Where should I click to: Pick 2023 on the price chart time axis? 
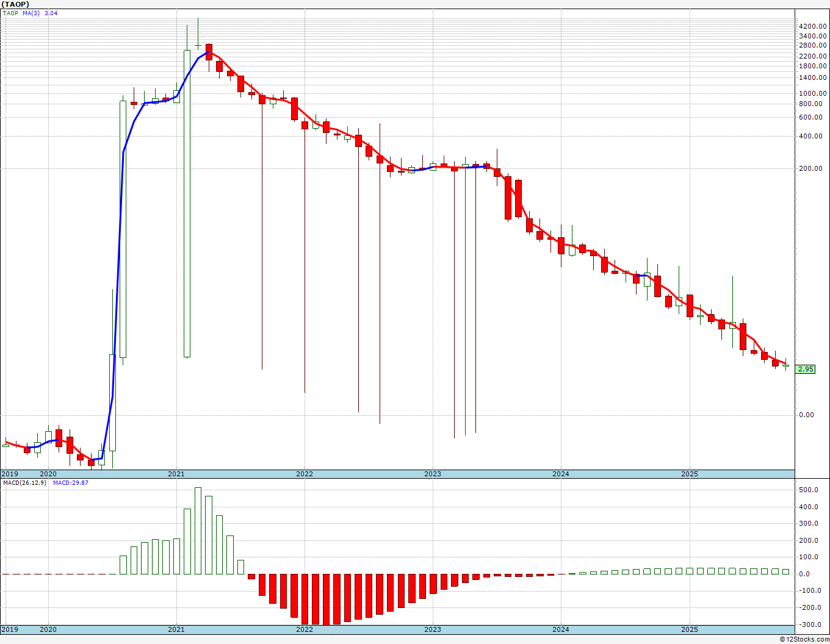click(432, 474)
